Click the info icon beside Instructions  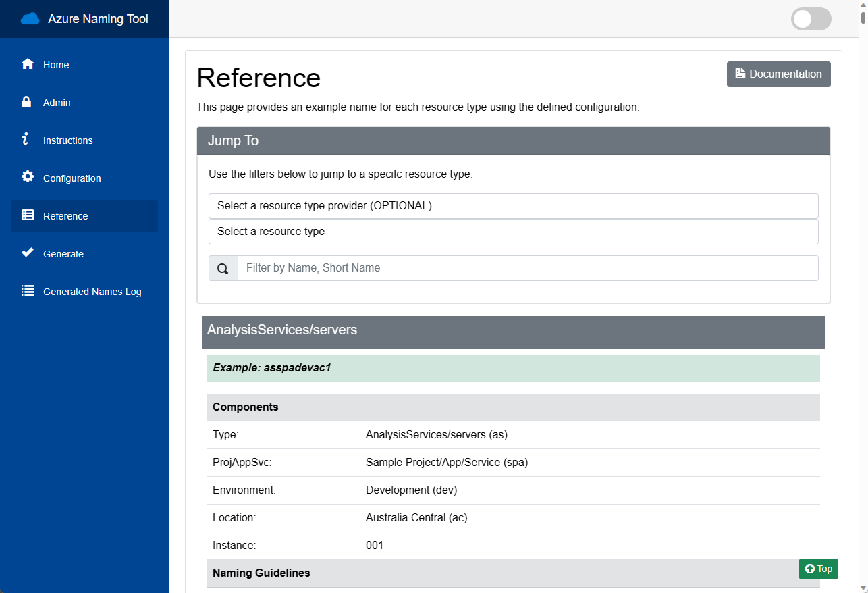27,139
